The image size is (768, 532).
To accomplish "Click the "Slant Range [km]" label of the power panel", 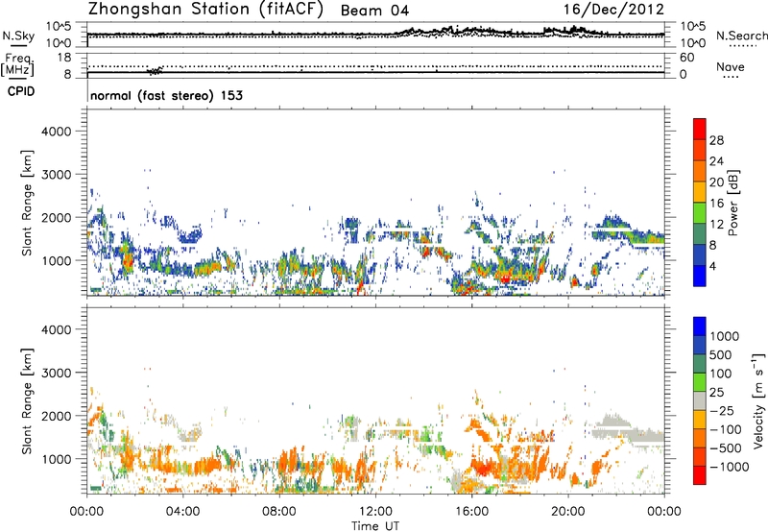I will (x=27, y=203).
